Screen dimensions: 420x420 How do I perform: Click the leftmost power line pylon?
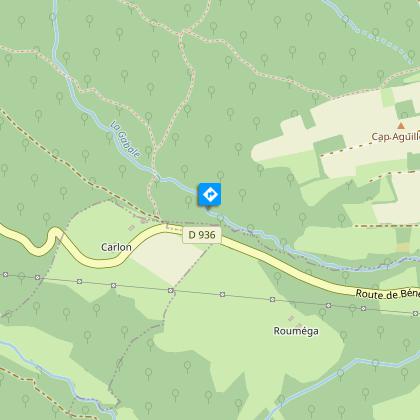pos(5,275)
